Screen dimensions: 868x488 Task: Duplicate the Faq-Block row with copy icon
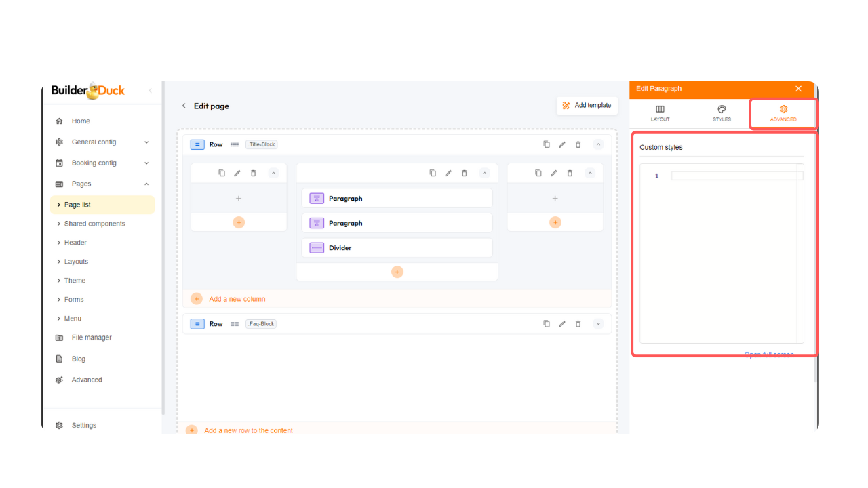(547, 324)
